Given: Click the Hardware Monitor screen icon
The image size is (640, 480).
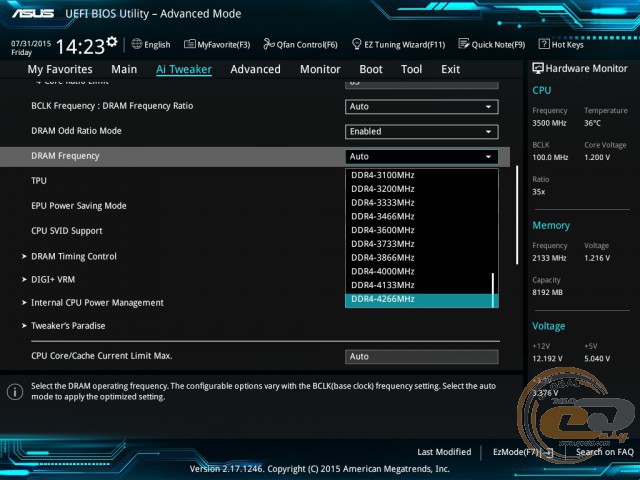Looking at the screenshot, I should click(x=538, y=68).
